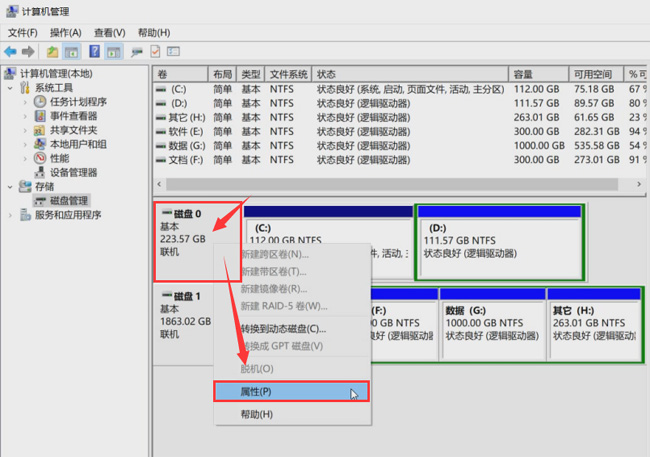Click the volume list right scroll arrow
650x457 pixels.
639,184
